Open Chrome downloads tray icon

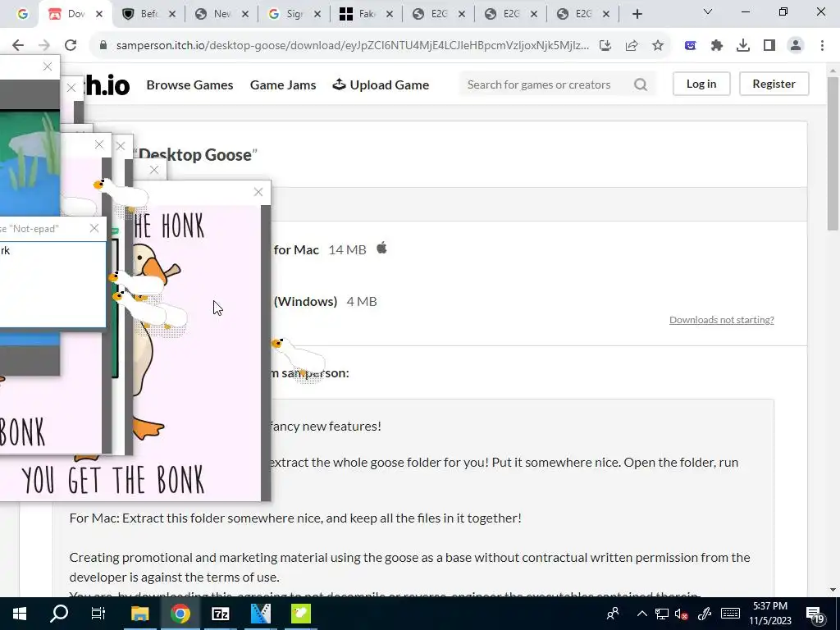tap(743, 46)
